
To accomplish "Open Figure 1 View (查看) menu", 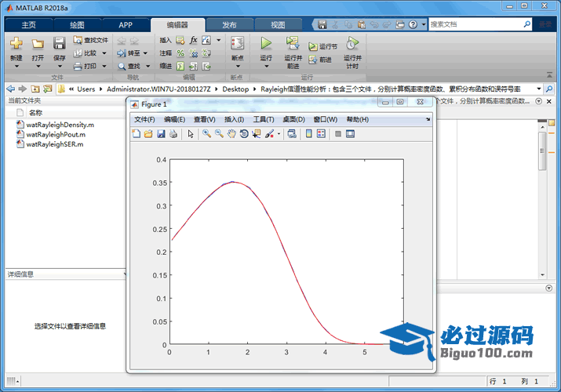I will point(205,119).
